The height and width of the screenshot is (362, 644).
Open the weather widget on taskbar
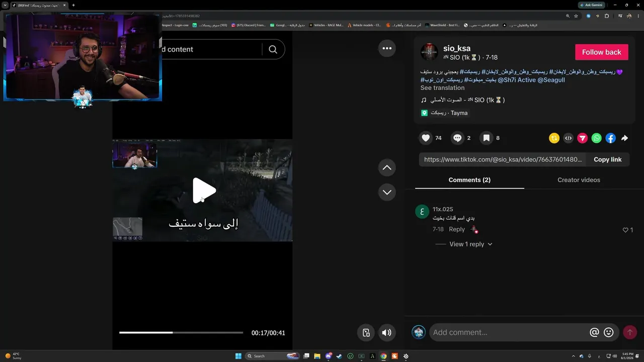pyautogui.click(x=14, y=356)
